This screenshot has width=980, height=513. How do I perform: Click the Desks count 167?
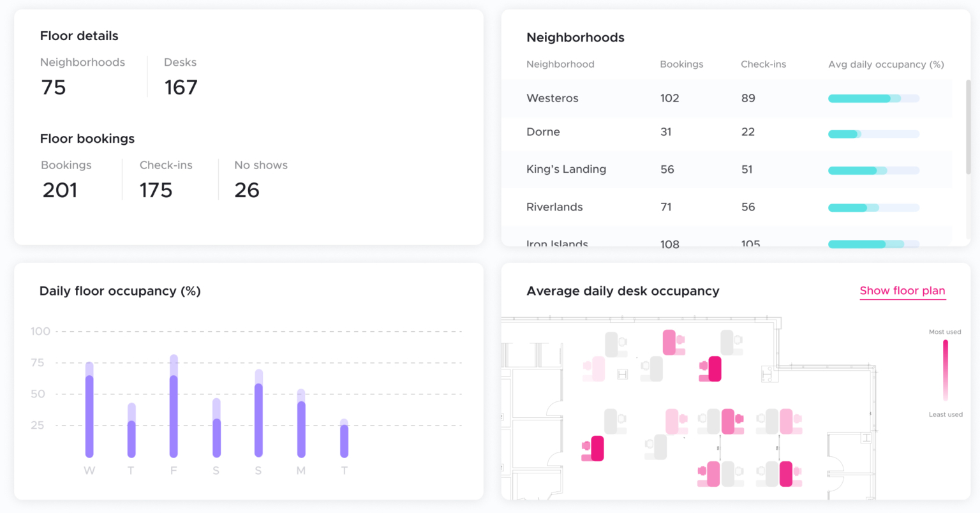[x=181, y=87]
